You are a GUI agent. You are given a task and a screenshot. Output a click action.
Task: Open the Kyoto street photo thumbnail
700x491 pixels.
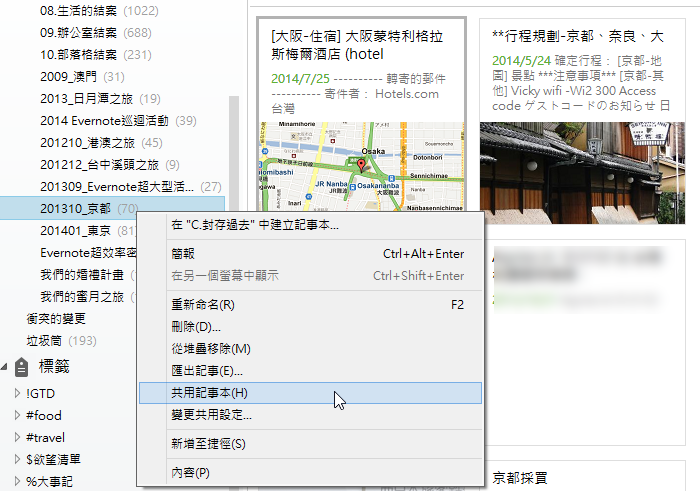(x=582, y=173)
